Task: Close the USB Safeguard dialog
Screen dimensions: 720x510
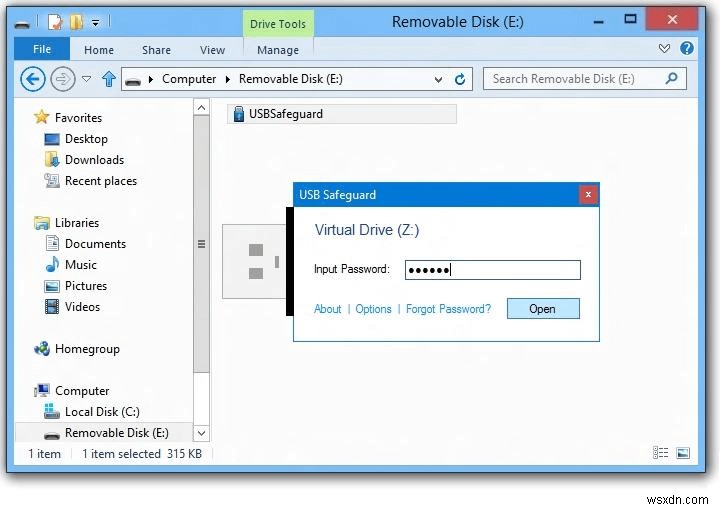Action: tap(588, 195)
